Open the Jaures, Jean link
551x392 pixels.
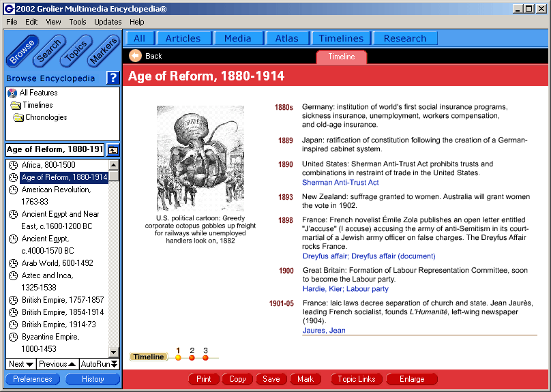(324, 330)
